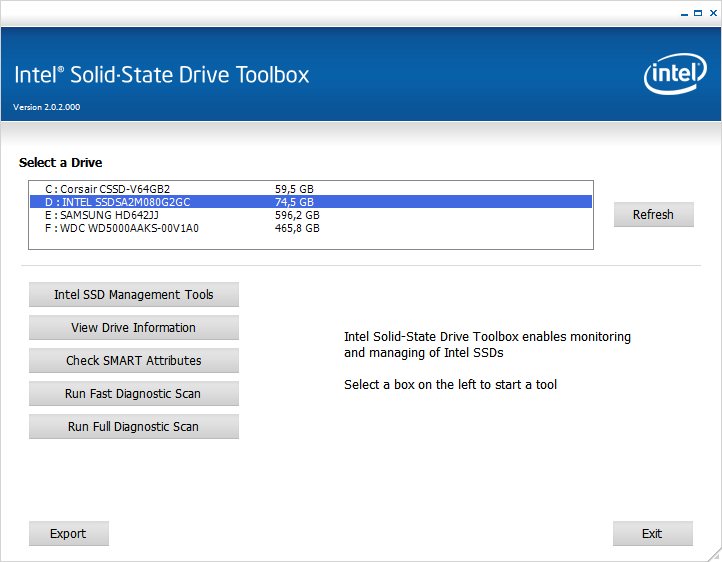Maximize the Toolbox window

coord(697,13)
